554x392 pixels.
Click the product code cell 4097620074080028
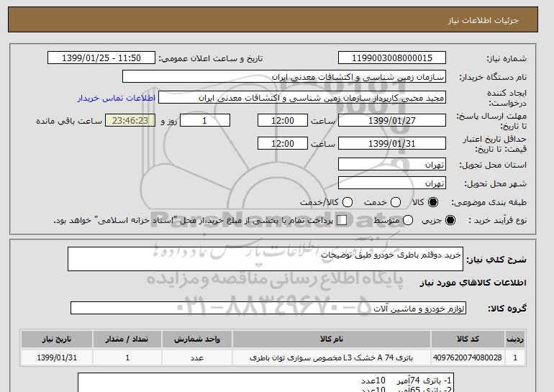coord(468,357)
